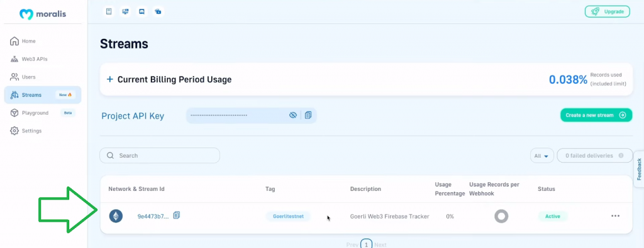This screenshot has height=248, width=644.
Task: Click the 0 failed deliveries button
Action: click(x=595, y=156)
